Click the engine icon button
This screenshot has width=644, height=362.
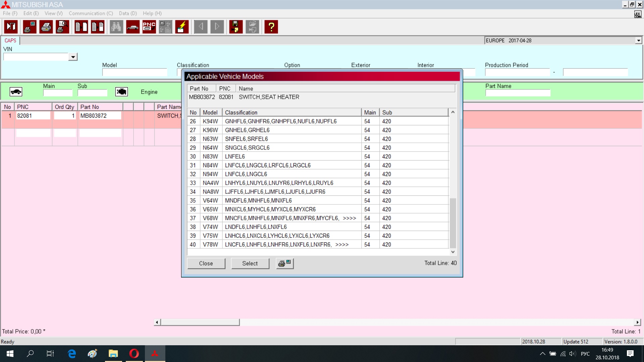pos(121,92)
